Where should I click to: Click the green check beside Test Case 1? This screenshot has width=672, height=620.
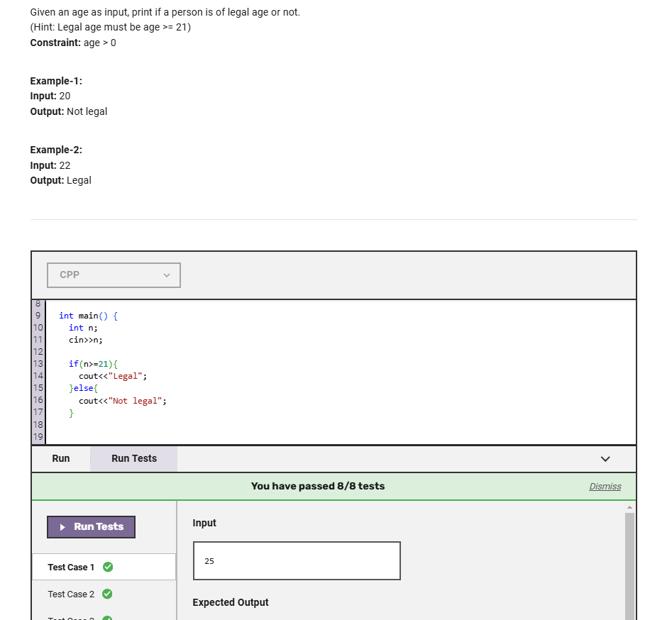108,567
